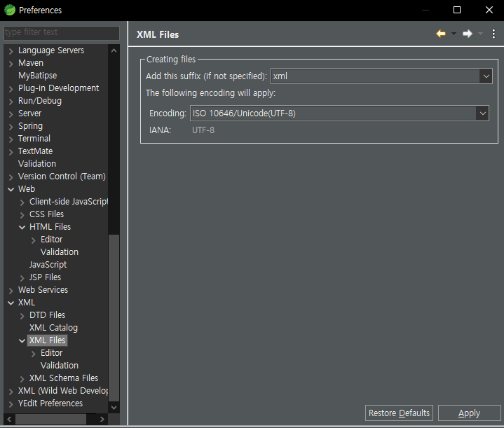504x428 pixels.
Task: Click the Spring leaf icon in title bar
Action: coord(10,10)
